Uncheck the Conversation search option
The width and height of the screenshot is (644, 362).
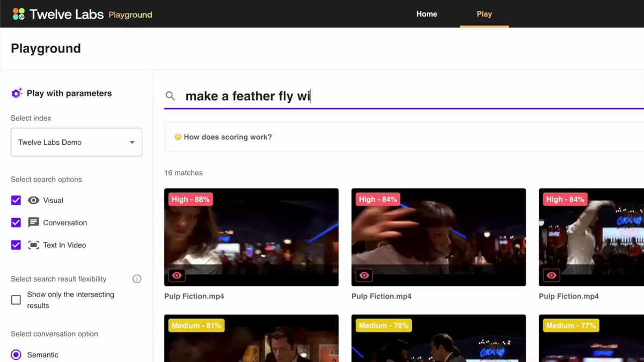pos(16,223)
